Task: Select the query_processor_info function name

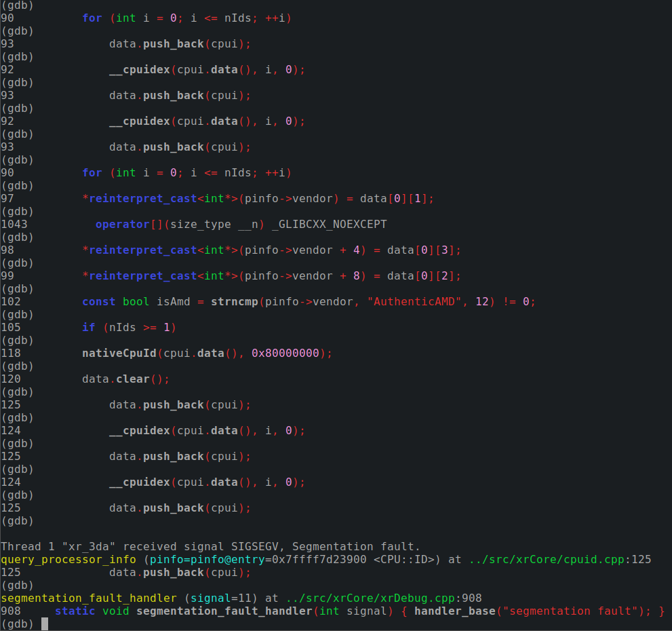Action: [68, 559]
